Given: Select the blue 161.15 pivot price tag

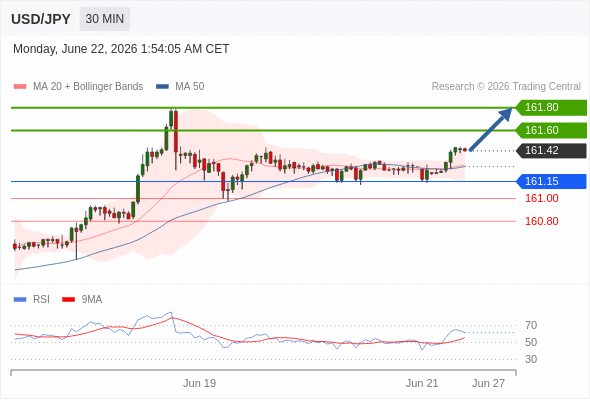Looking at the screenshot, I should [x=551, y=181].
